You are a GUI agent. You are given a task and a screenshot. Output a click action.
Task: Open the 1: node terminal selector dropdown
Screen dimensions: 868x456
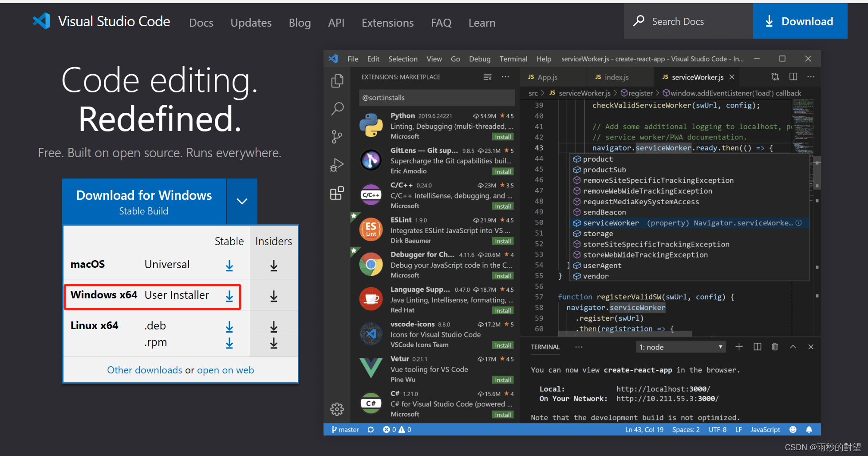click(681, 347)
